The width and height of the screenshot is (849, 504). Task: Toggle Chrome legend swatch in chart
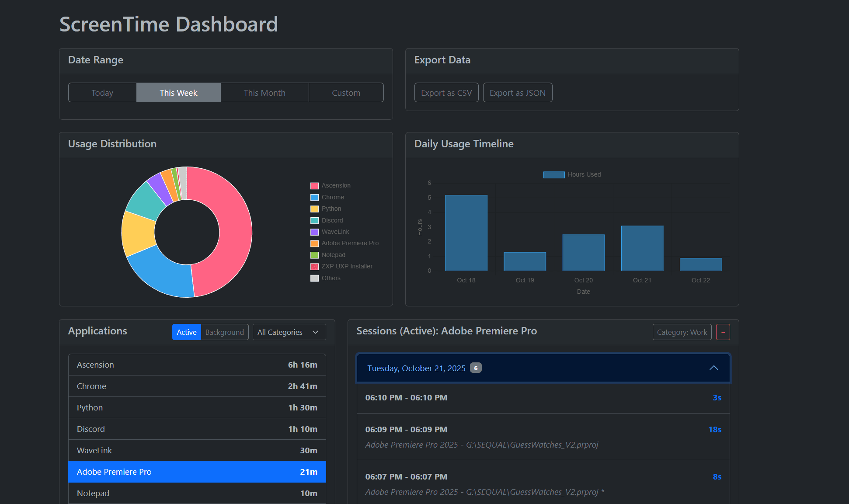pos(314,198)
